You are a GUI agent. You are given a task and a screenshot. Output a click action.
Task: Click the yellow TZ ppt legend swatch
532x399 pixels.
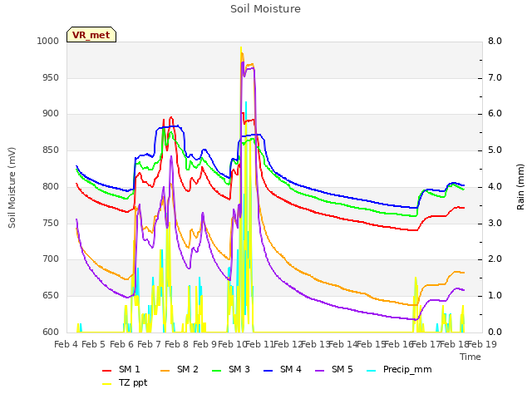pyautogui.click(x=107, y=384)
